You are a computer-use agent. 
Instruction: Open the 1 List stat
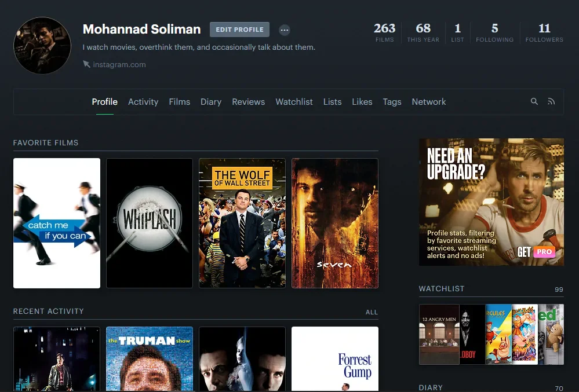tap(457, 32)
